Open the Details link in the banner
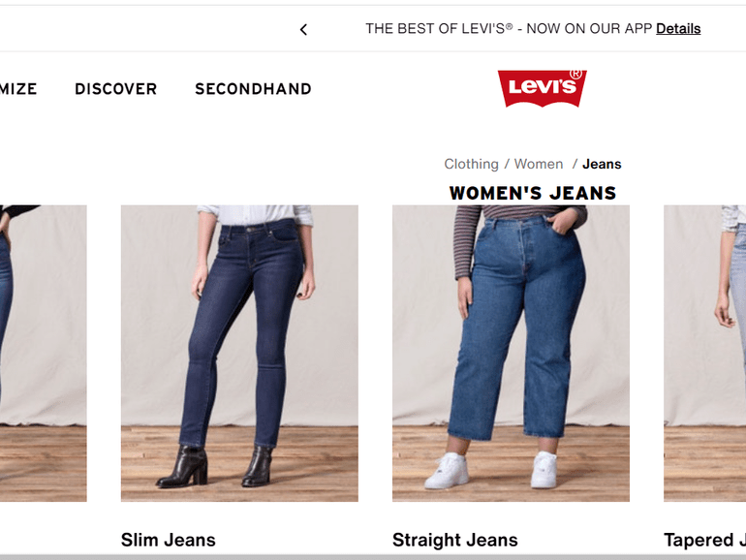This screenshot has height=560, width=746. tap(678, 28)
